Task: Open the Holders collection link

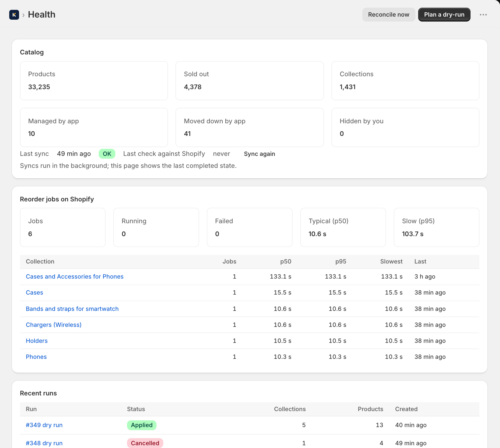Action: pyautogui.click(x=37, y=341)
